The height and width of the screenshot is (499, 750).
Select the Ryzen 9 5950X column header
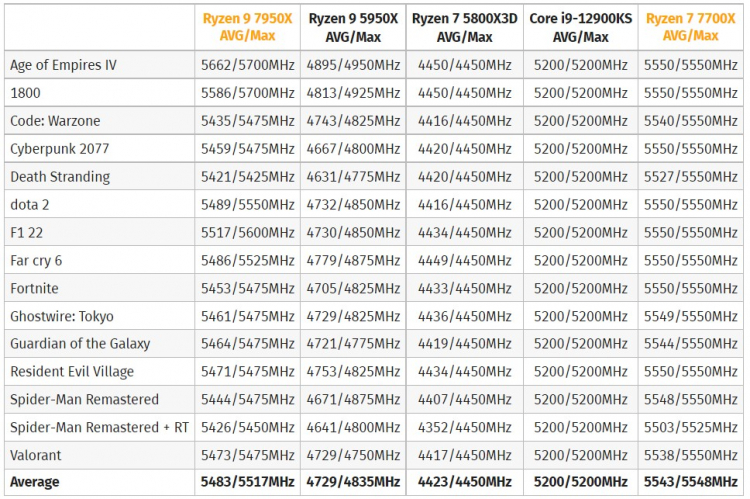coord(353,27)
